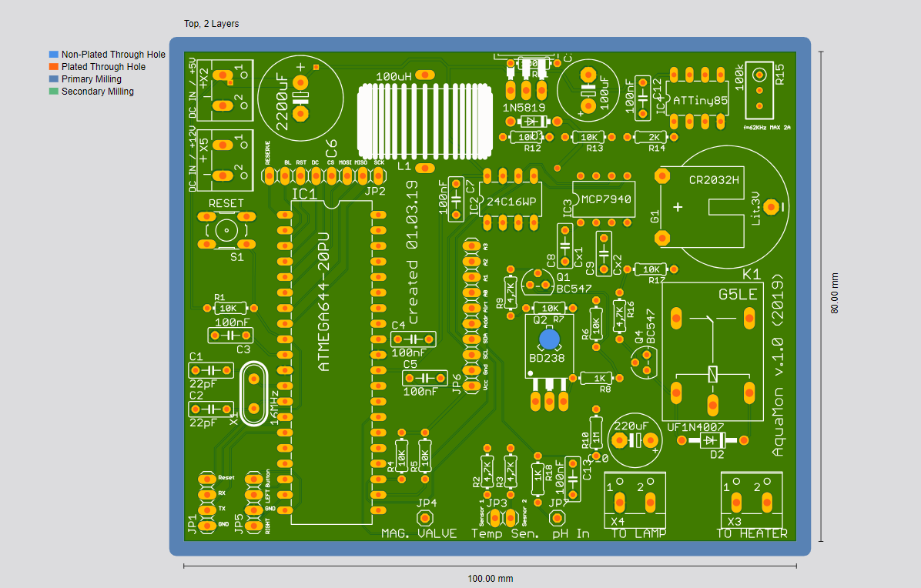Click the MCP7940 RTC chip

click(x=604, y=199)
